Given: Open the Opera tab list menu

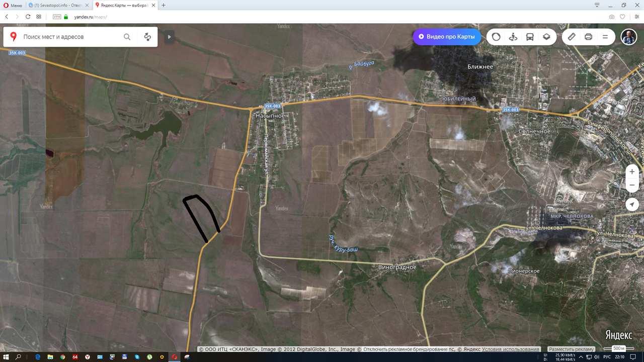Looking at the screenshot, I should 597,5.
